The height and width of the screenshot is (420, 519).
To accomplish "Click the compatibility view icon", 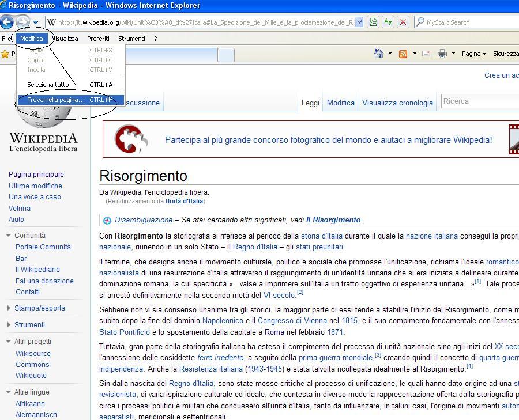I will pos(373,22).
